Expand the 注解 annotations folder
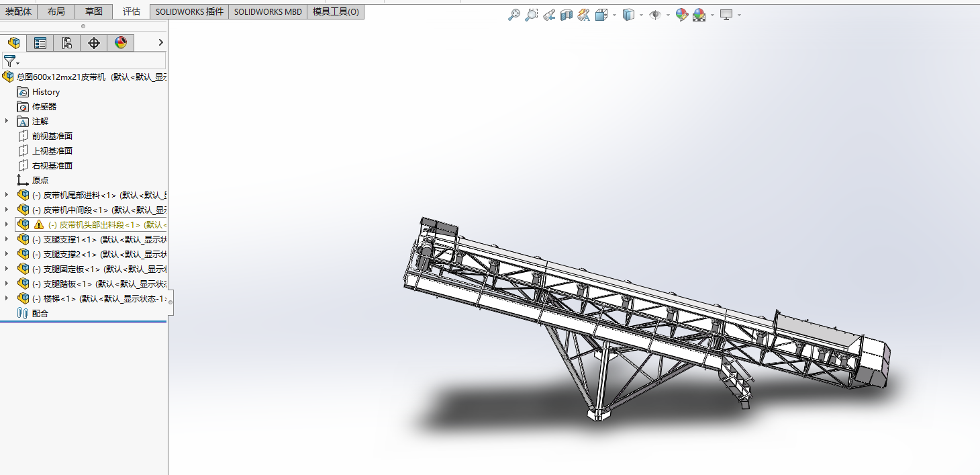980x475 pixels. [x=7, y=121]
